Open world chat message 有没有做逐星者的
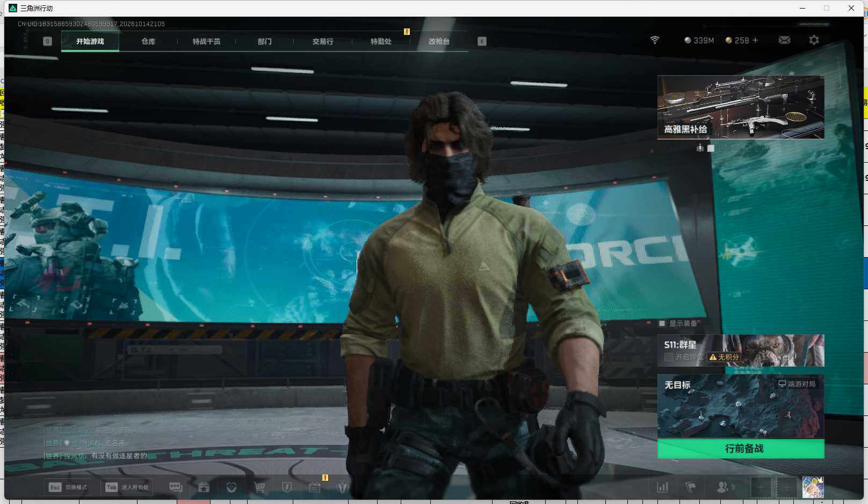The height and width of the screenshot is (504, 868). 119,456
